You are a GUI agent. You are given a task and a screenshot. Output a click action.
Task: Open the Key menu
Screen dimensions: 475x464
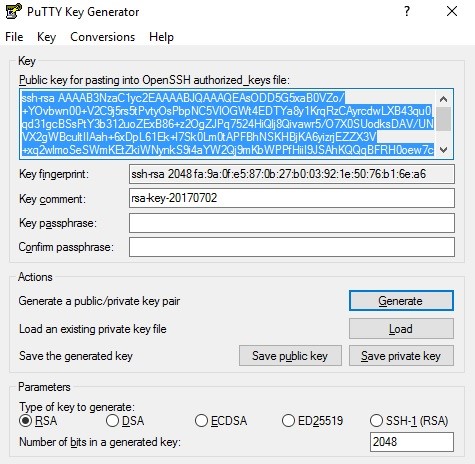[46, 37]
